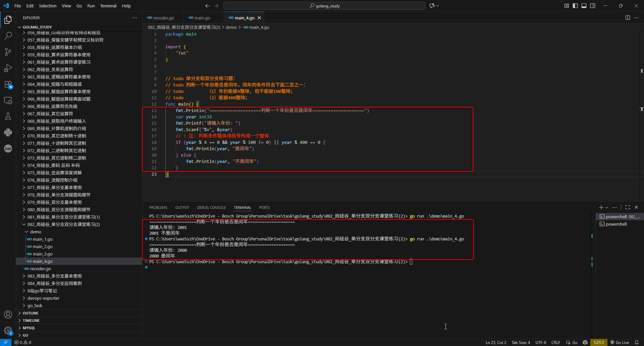Collapse the demo folder
This screenshot has width=644, height=346.
(79, 232)
